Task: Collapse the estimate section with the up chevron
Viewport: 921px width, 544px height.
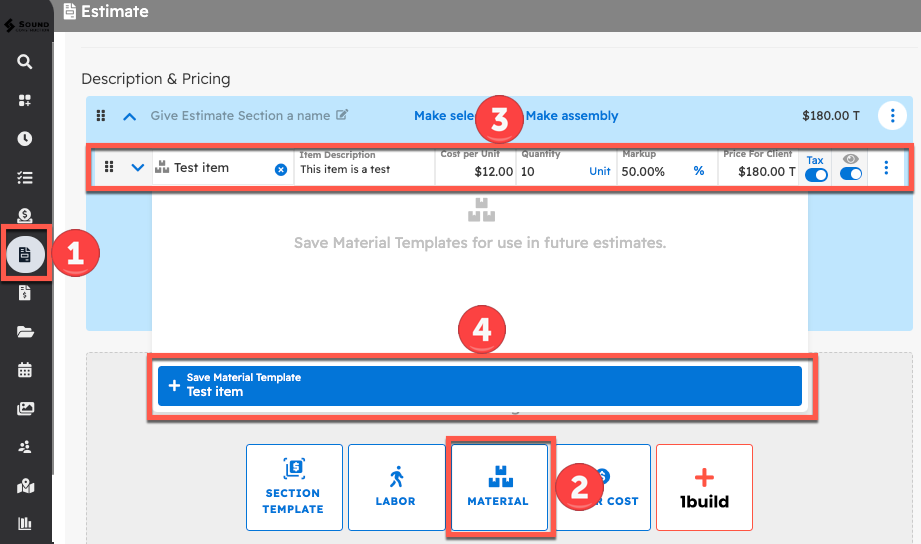Action: (x=129, y=116)
